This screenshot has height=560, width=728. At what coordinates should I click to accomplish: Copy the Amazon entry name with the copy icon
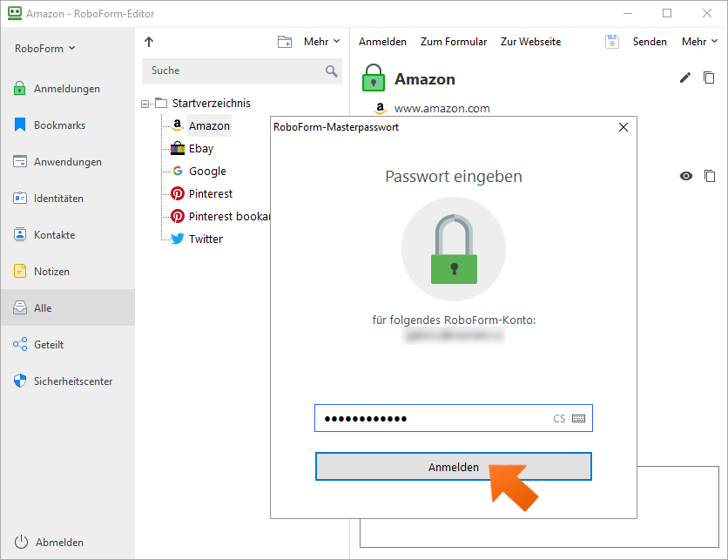(709, 78)
